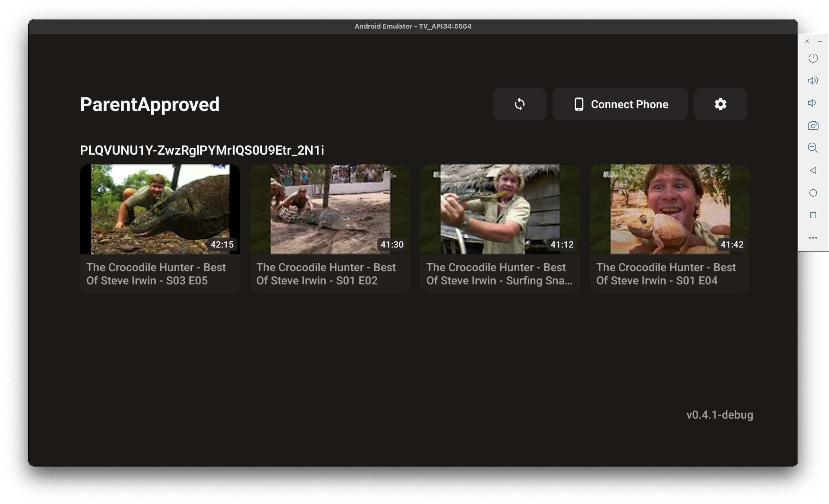The width and height of the screenshot is (829, 504).
Task: Navigate back using the back triangle icon
Action: tap(813, 170)
